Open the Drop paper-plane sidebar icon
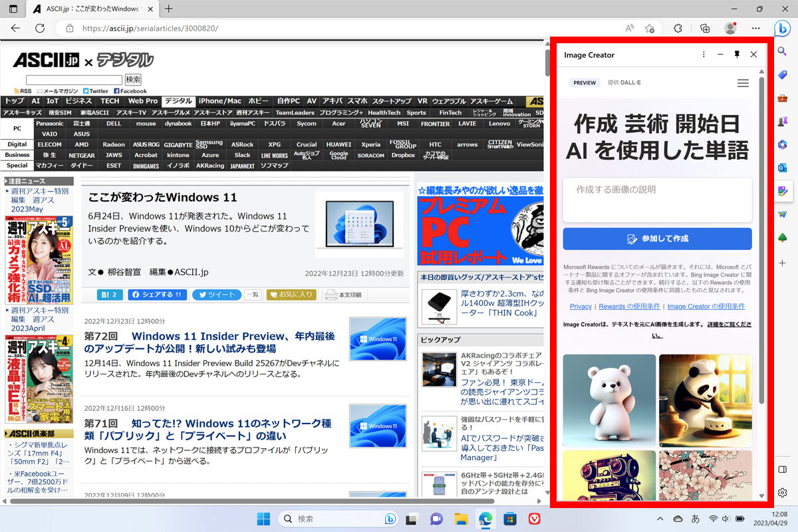798x532 pixels. pos(782,215)
